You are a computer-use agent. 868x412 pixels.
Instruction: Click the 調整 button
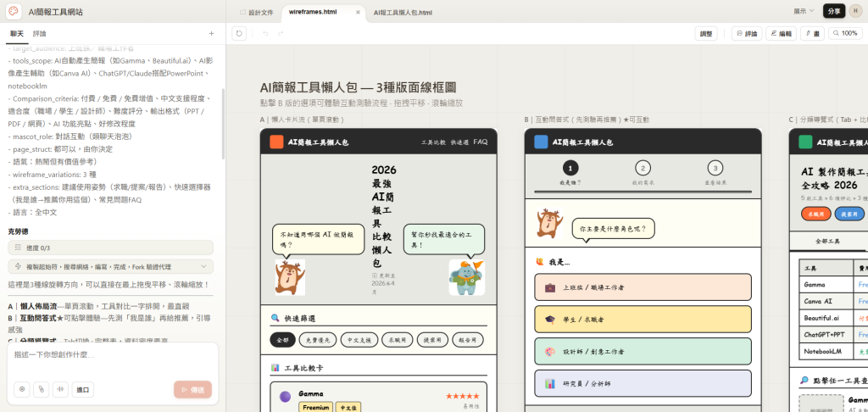coord(705,33)
